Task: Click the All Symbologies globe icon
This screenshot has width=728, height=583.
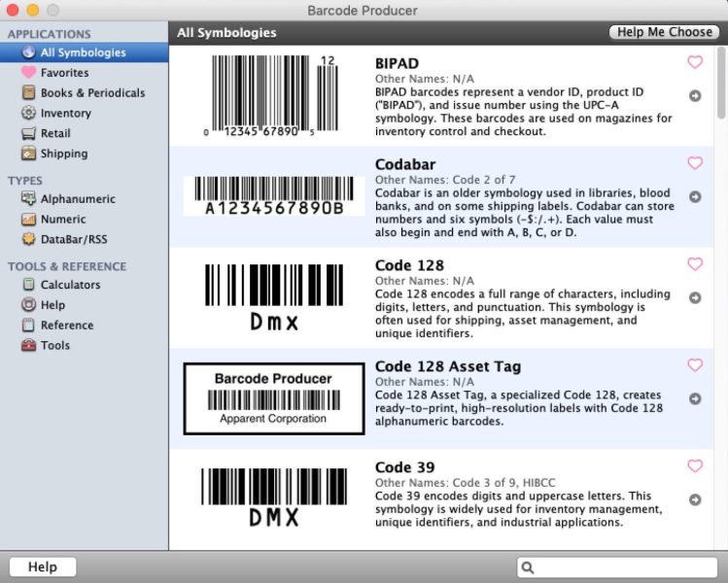Action: click(28, 52)
